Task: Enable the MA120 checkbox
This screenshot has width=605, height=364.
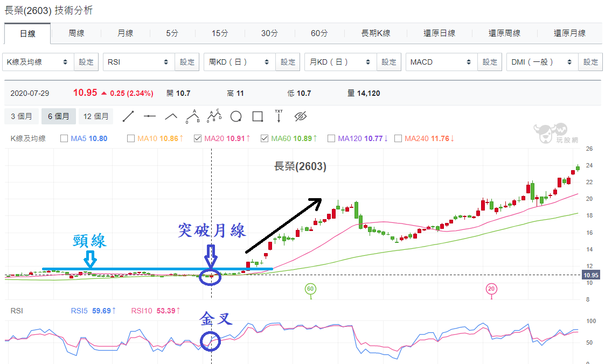Action: click(331, 138)
